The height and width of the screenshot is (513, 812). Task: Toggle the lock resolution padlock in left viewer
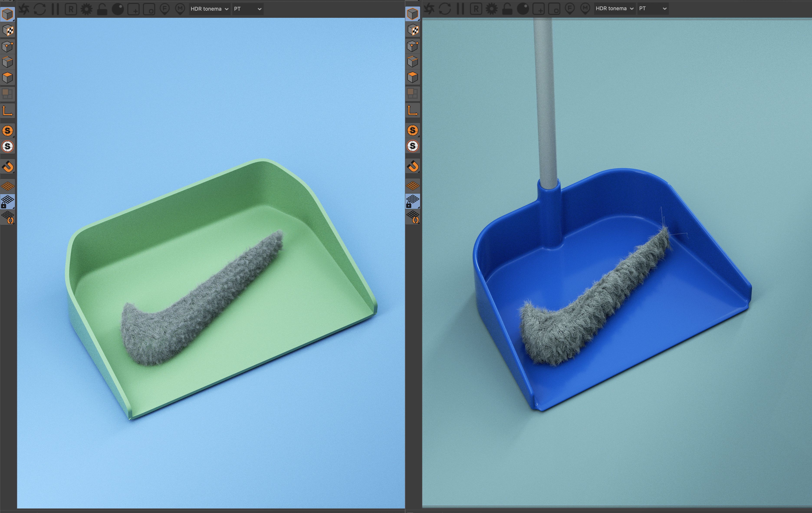click(x=102, y=10)
